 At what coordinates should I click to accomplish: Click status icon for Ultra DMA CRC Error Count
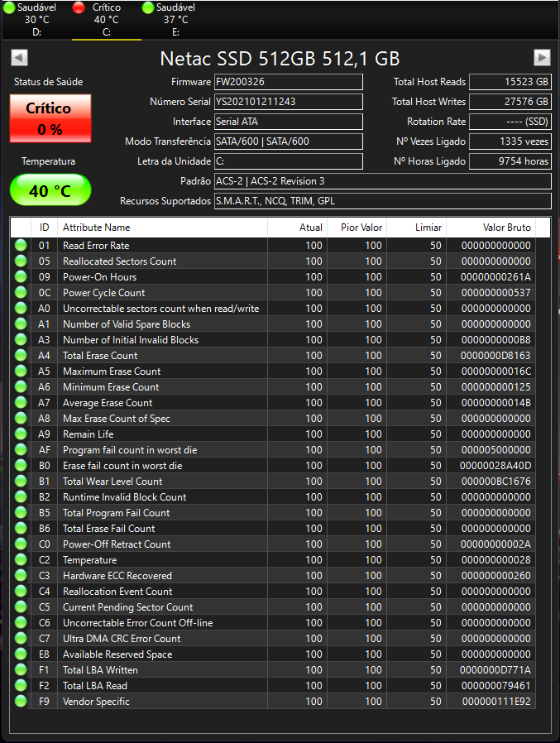coord(21,638)
